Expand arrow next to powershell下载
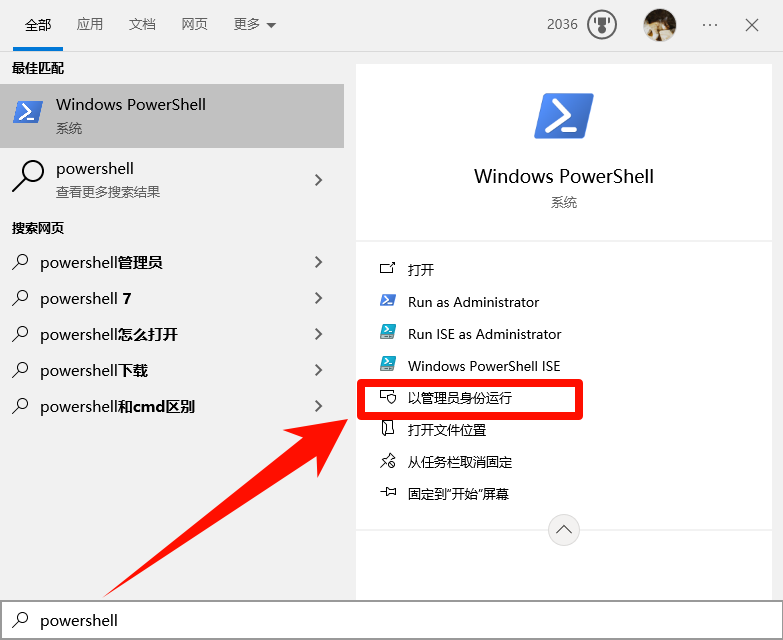783x640 pixels. click(x=319, y=370)
